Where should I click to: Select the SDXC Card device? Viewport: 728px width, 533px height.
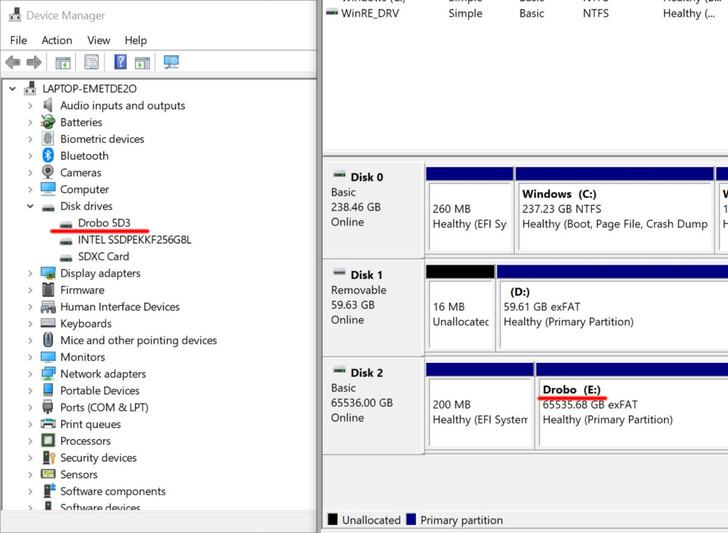(x=103, y=257)
